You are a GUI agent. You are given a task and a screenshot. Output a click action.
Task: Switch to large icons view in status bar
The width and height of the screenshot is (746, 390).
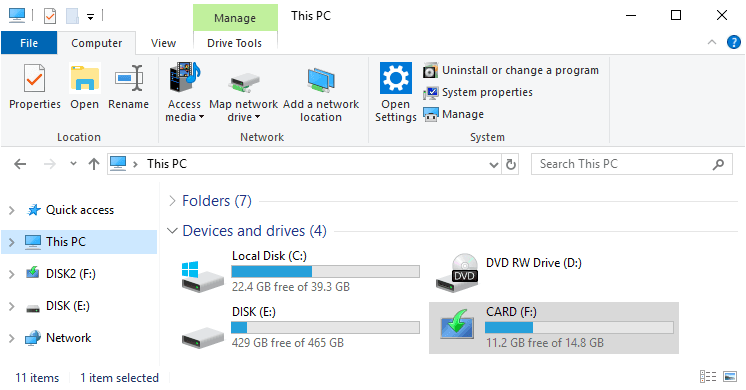coord(730,377)
